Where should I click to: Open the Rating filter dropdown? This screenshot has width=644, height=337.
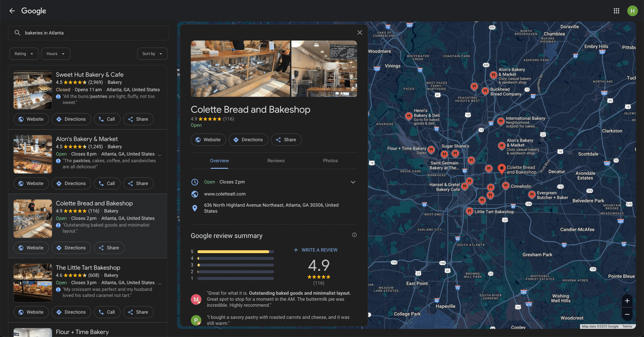[x=24, y=54]
